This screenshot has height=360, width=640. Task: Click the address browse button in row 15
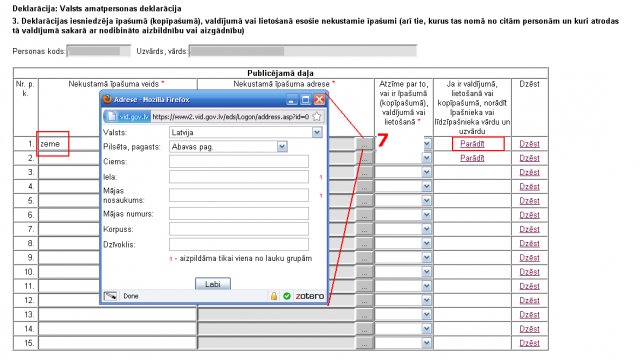pyautogui.click(x=364, y=344)
